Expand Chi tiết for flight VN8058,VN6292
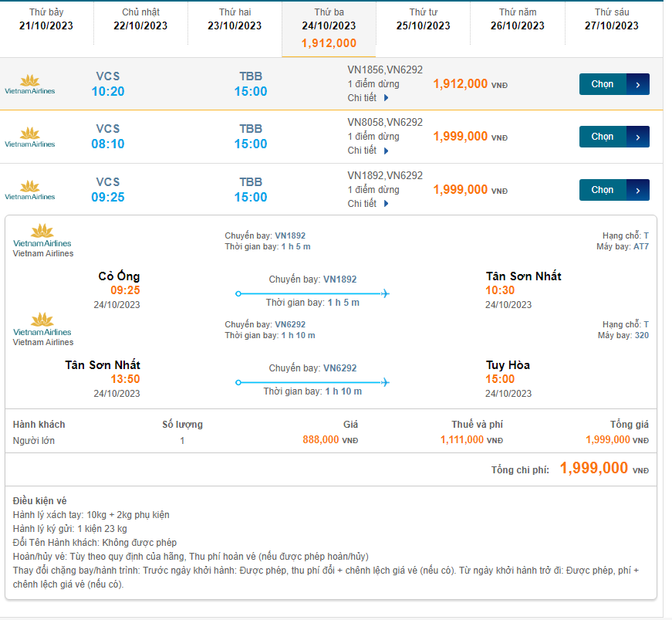 (x=369, y=151)
